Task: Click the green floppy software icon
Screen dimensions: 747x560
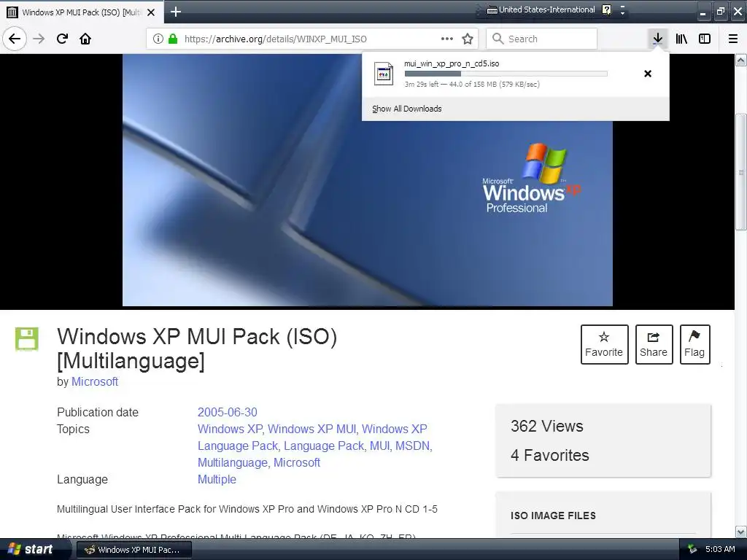Action: [x=27, y=338]
